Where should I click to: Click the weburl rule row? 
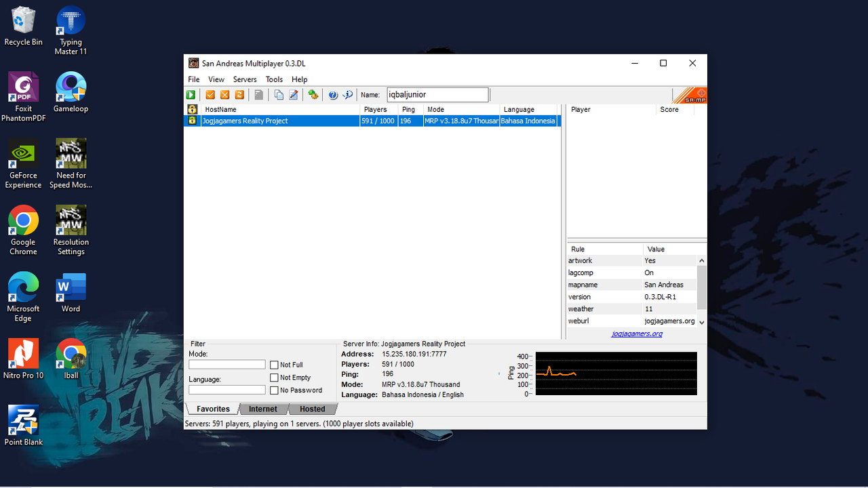pos(632,321)
